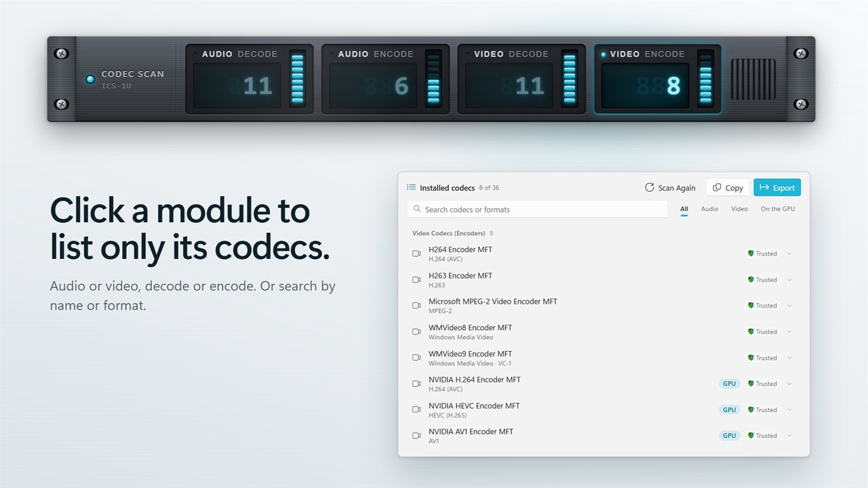
Task: Select the WMVideo9 Encoder MFT entry
Action: 604,358
